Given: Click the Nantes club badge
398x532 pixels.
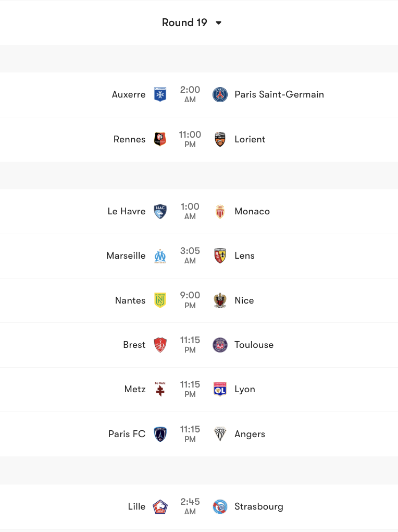Looking at the screenshot, I should [x=160, y=300].
